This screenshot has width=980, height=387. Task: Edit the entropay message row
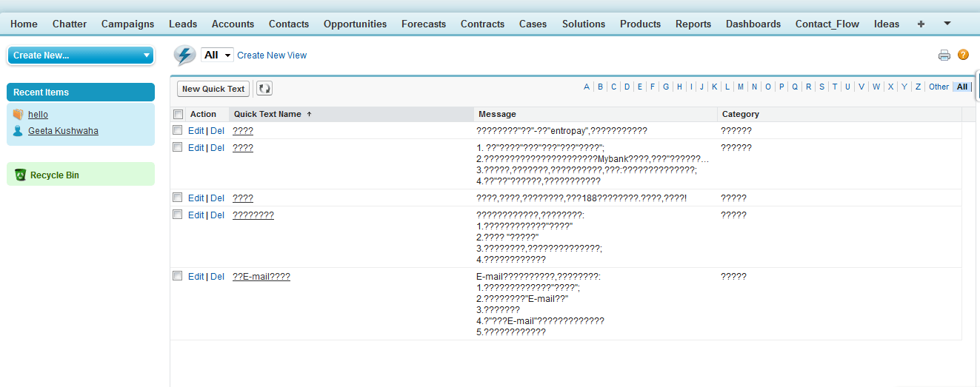point(196,130)
